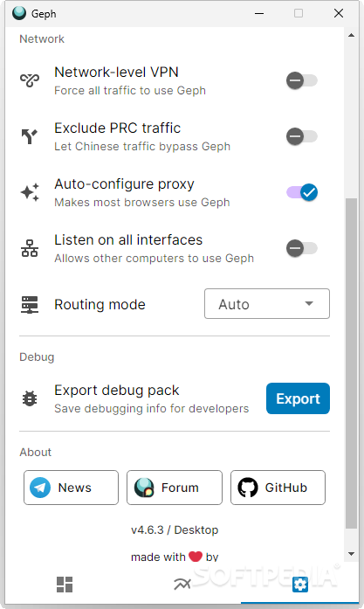Click the blue Export button
The height and width of the screenshot is (609, 364).
pyautogui.click(x=298, y=398)
